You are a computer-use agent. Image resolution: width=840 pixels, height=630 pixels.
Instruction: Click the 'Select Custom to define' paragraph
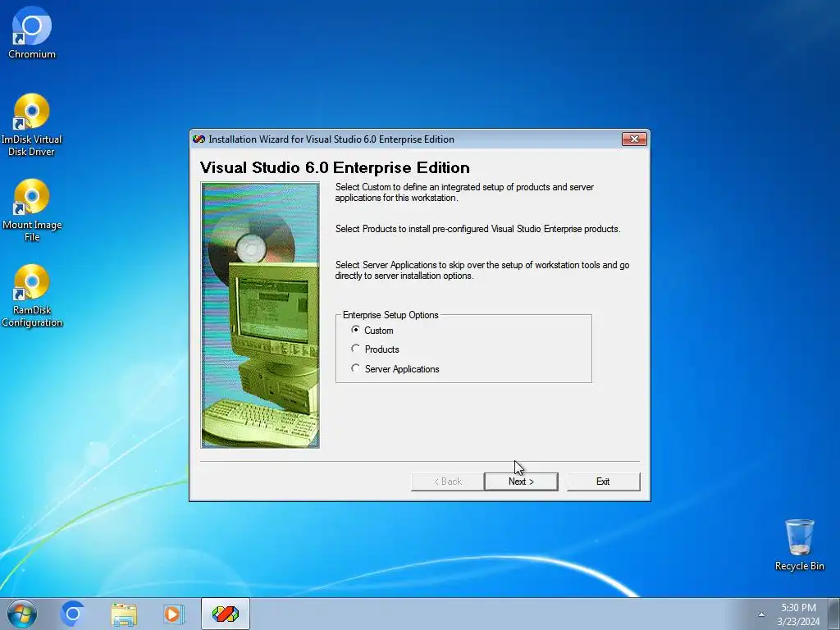[464, 192]
